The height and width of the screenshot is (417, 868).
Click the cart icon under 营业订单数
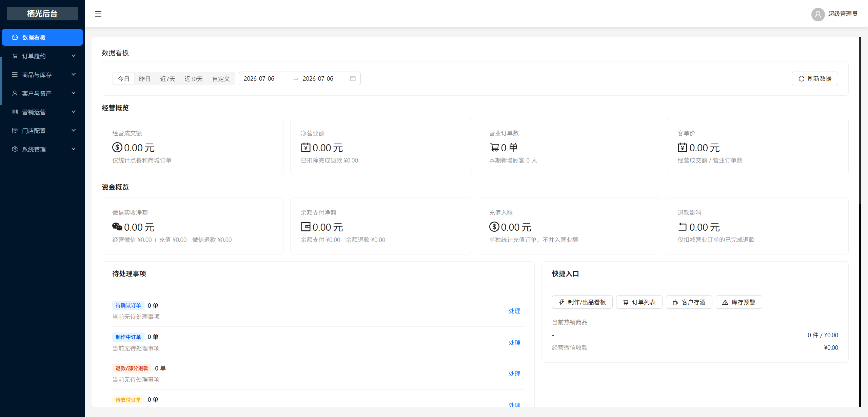pyautogui.click(x=494, y=147)
